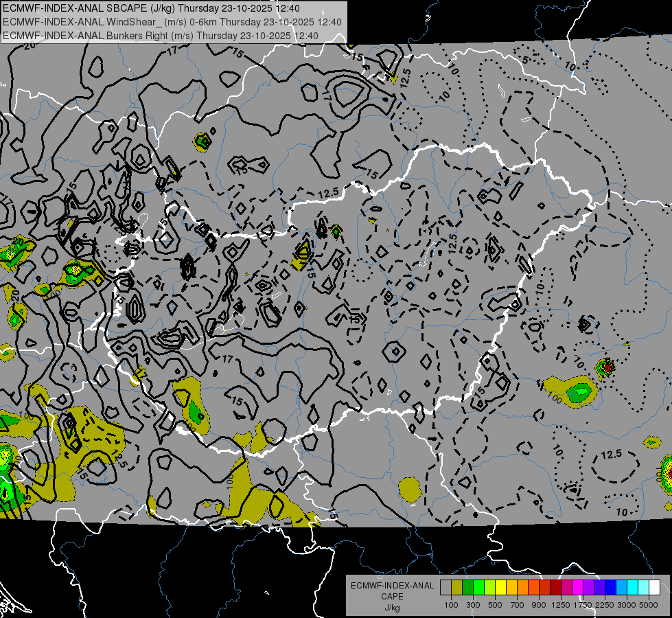Click the 5000 value under the legend color bar
This screenshot has width=672, height=618.
click(649, 605)
